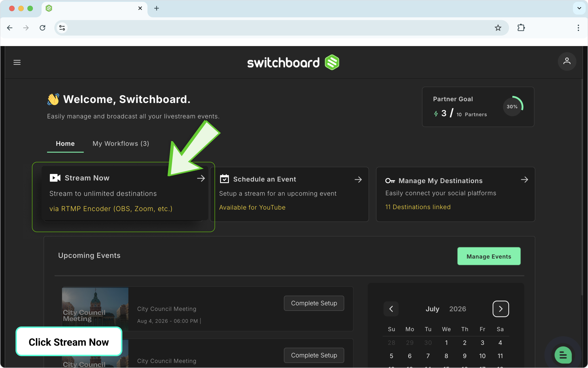This screenshot has height=368, width=588.
Task: Expand the tab search dropdown arrow
Action: point(579,8)
